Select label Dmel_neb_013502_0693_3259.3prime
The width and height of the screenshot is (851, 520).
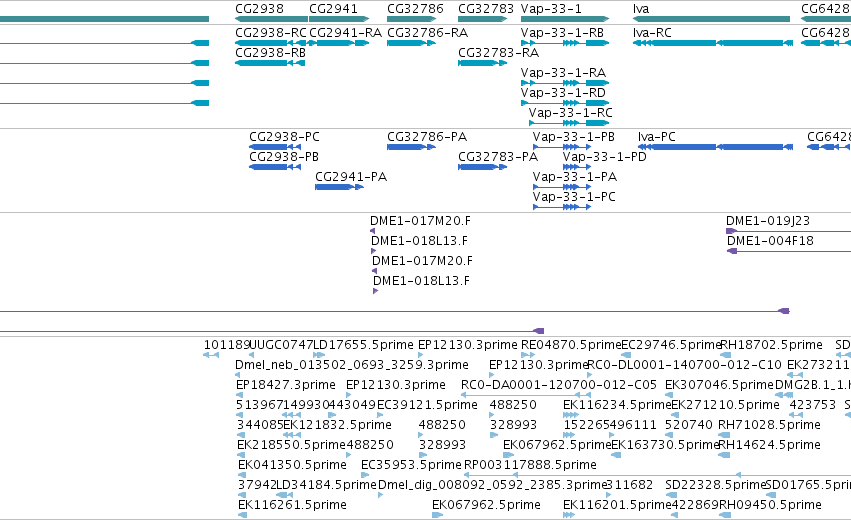tap(352, 365)
